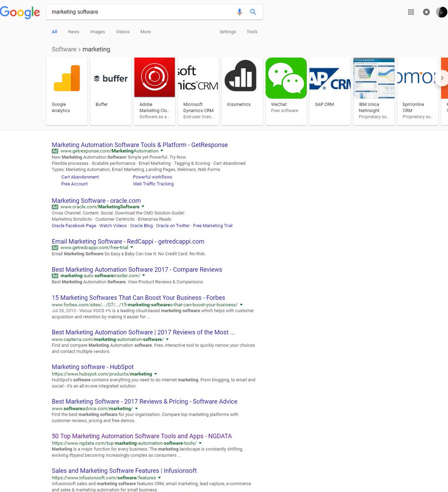Image resolution: width=448 pixels, height=492 pixels.
Task: Select the Adobe Marketing Cloud card
Action: click(x=155, y=91)
